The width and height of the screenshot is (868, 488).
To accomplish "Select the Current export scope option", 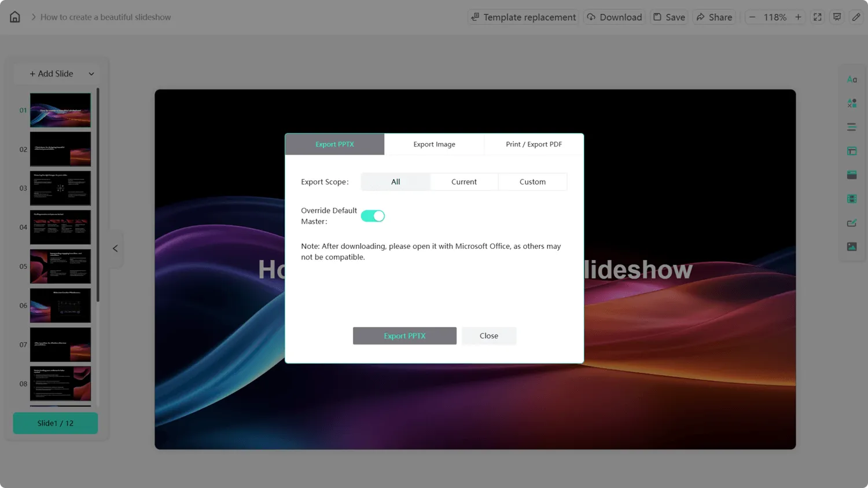I will (464, 181).
